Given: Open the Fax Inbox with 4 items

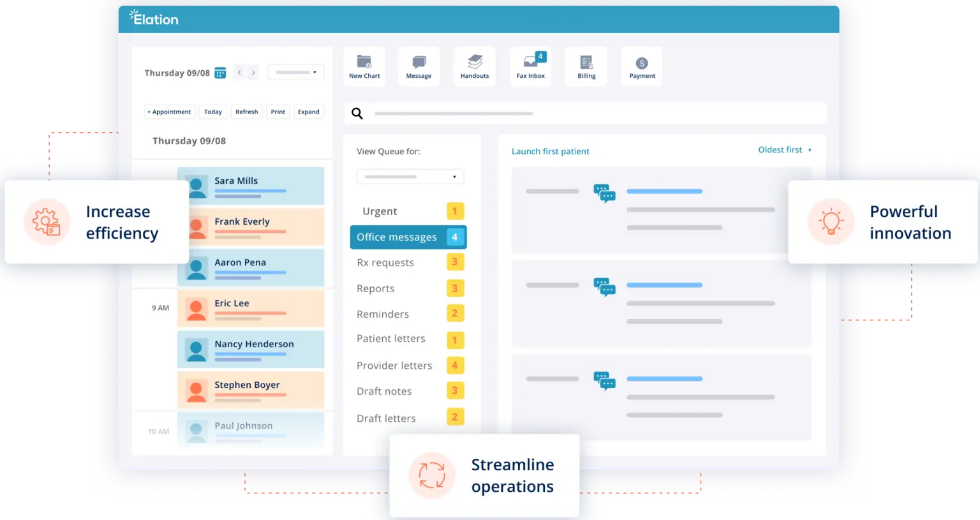Looking at the screenshot, I should 530,66.
